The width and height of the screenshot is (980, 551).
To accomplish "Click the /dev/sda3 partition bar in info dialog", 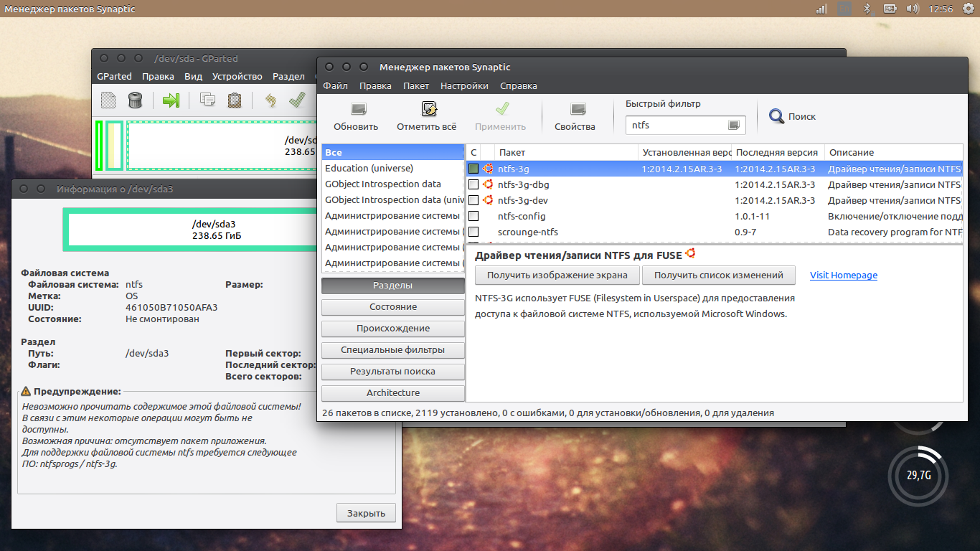I will tap(189, 230).
